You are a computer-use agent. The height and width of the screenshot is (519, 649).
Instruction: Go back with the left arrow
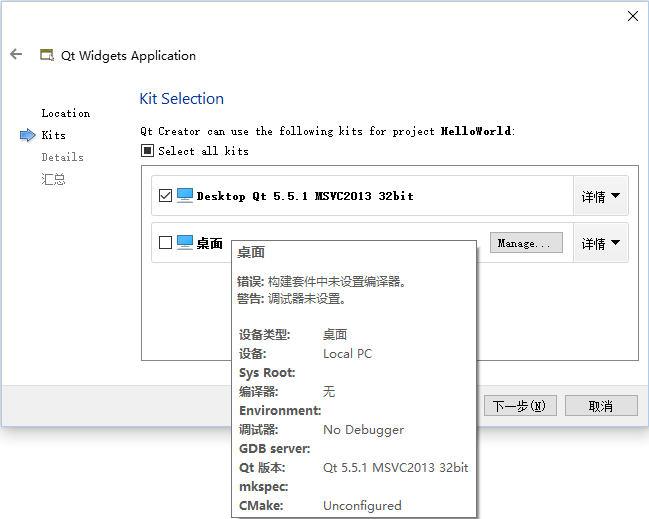16,54
